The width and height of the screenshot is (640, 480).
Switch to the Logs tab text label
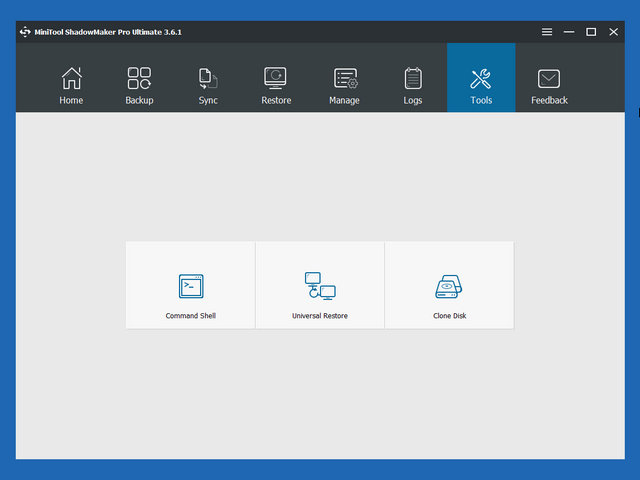click(x=413, y=100)
